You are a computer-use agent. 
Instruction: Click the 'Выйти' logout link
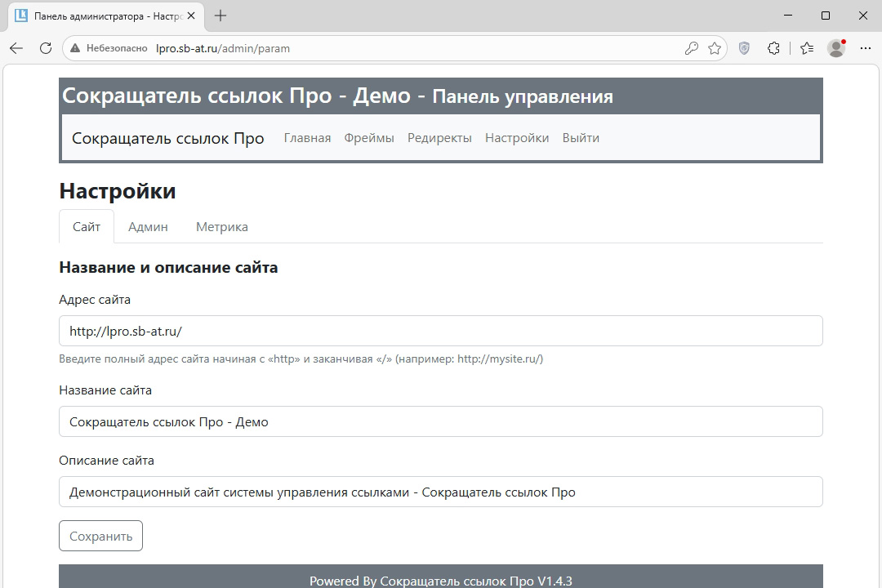coord(581,138)
